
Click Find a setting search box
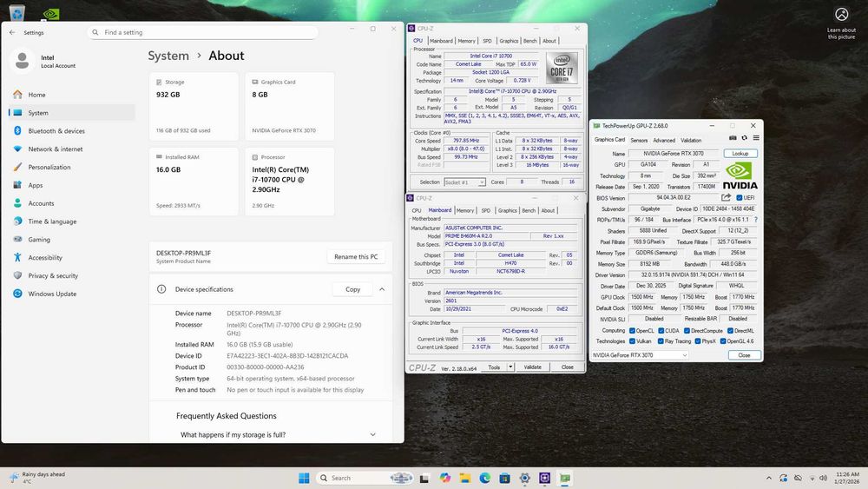coord(202,33)
